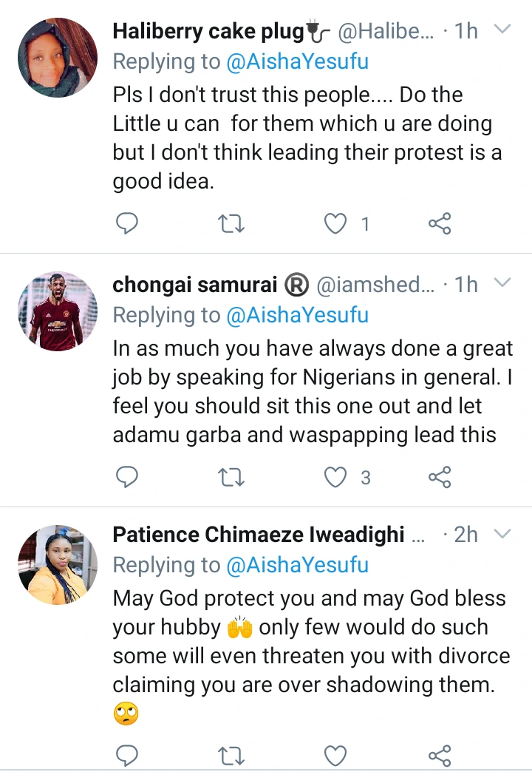Share Patience Chimaeze Iweadighi's tweet
The height and width of the screenshot is (772, 532).
(x=440, y=755)
